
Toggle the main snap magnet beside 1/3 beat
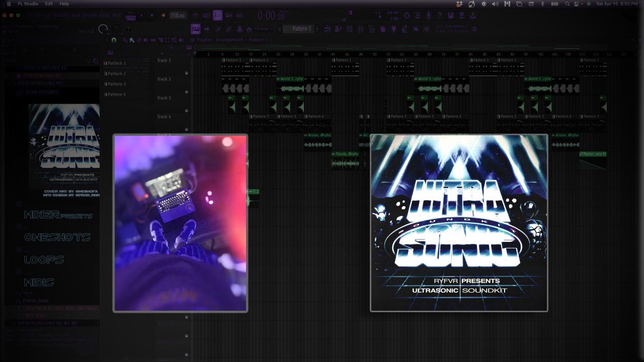click(x=249, y=29)
